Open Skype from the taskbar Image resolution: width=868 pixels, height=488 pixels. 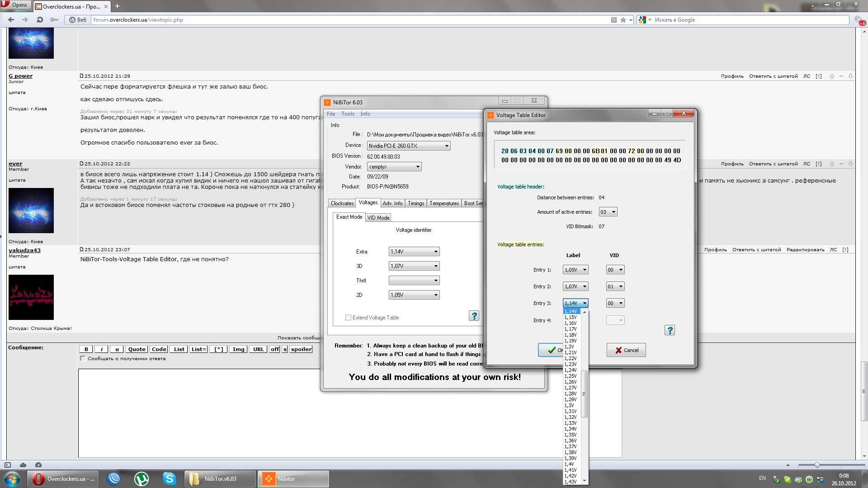click(170, 479)
